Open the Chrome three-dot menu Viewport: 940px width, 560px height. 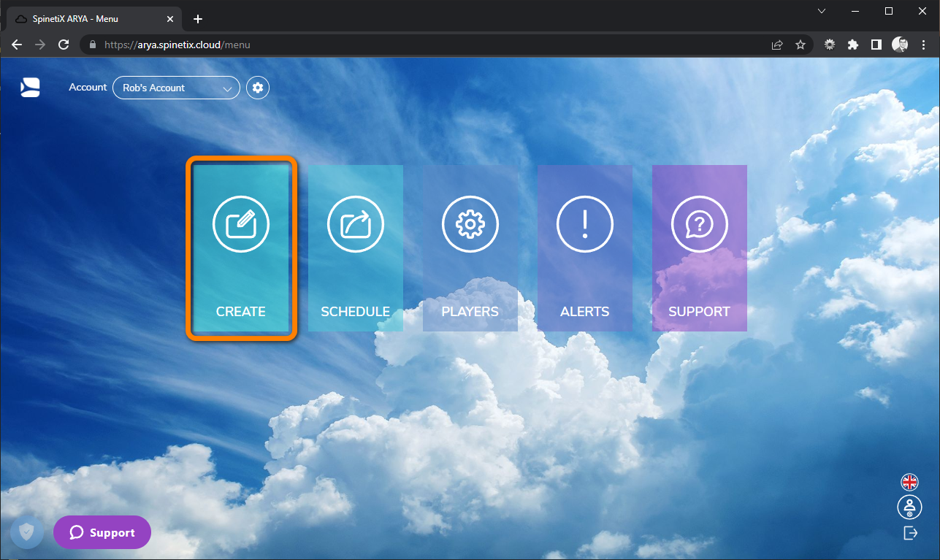click(x=925, y=45)
